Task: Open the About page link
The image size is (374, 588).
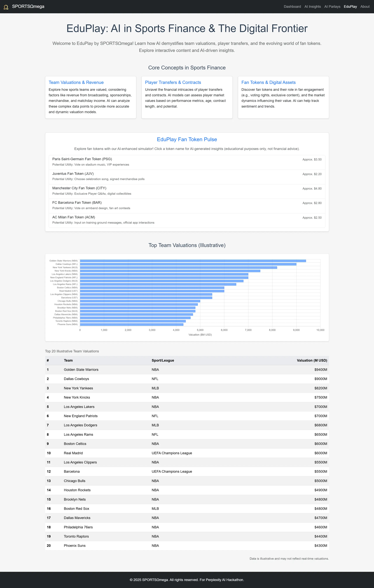Action: pos(365,7)
